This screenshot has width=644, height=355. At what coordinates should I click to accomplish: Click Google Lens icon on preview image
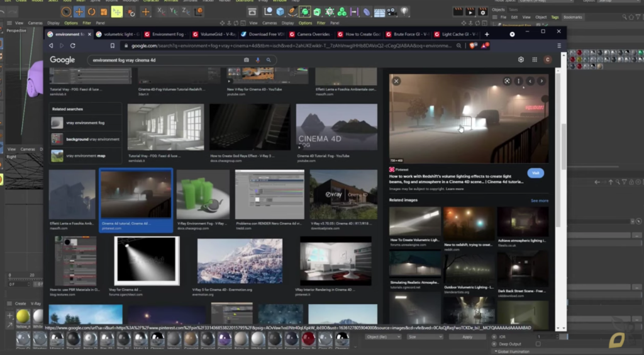tap(508, 81)
